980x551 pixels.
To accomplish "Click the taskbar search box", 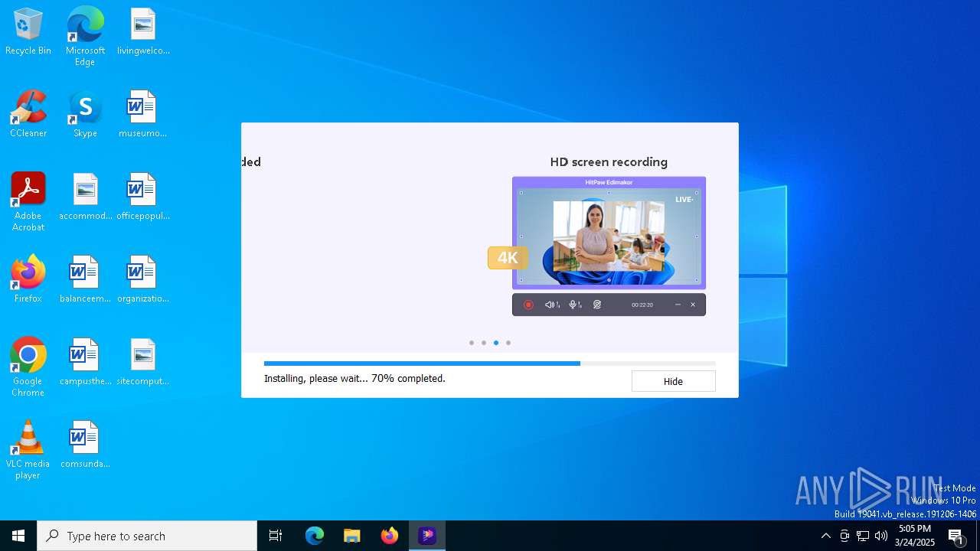I will (147, 536).
